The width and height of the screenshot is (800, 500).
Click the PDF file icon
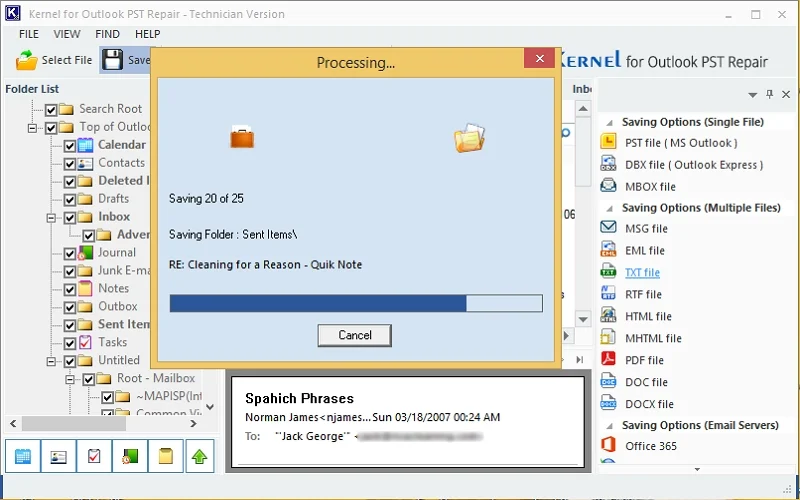point(608,359)
